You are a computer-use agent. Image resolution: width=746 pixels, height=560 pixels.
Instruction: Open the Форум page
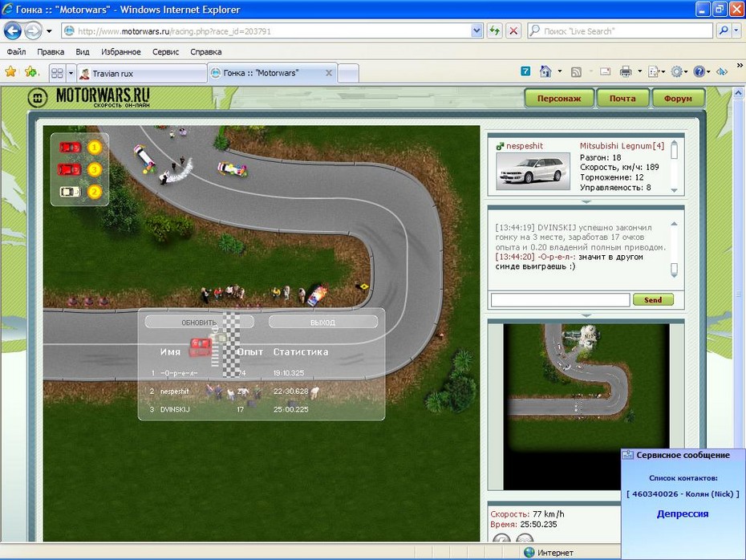[678, 99]
